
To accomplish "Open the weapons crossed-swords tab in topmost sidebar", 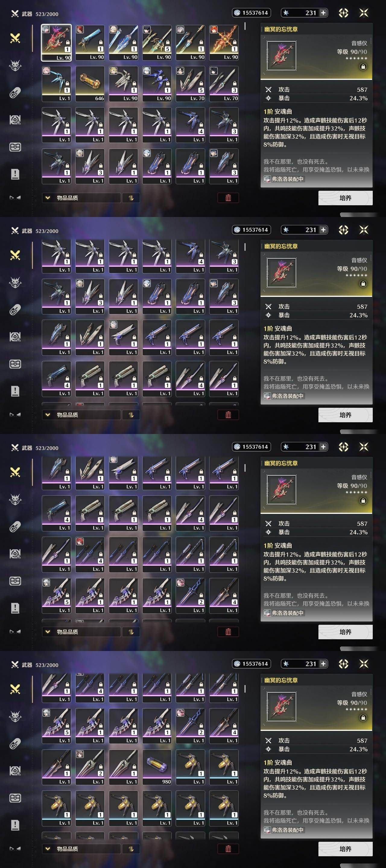I will [x=15, y=38].
